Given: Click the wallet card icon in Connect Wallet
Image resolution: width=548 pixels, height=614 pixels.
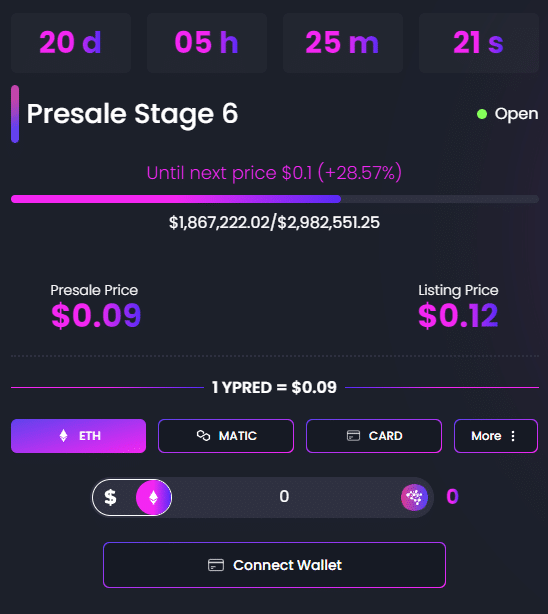Looking at the screenshot, I should [216, 565].
